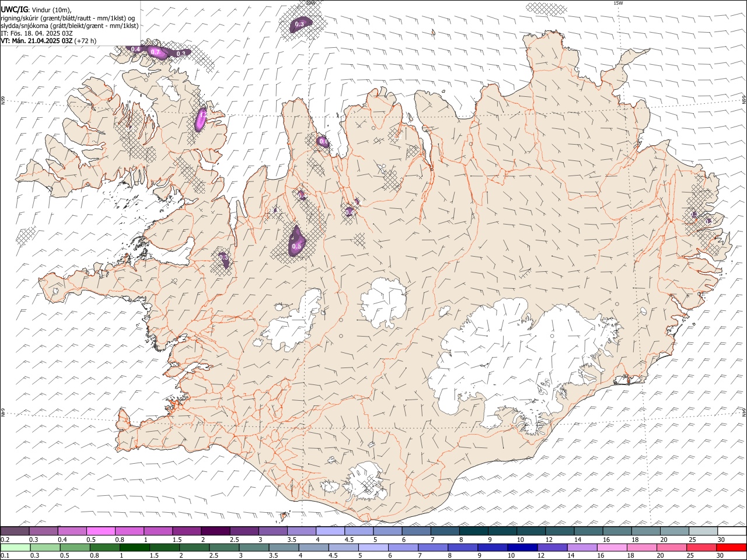
Task: Pick the medium green swatch between 0.5 and 0.8 in green scale
Action: click(x=75, y=548)
